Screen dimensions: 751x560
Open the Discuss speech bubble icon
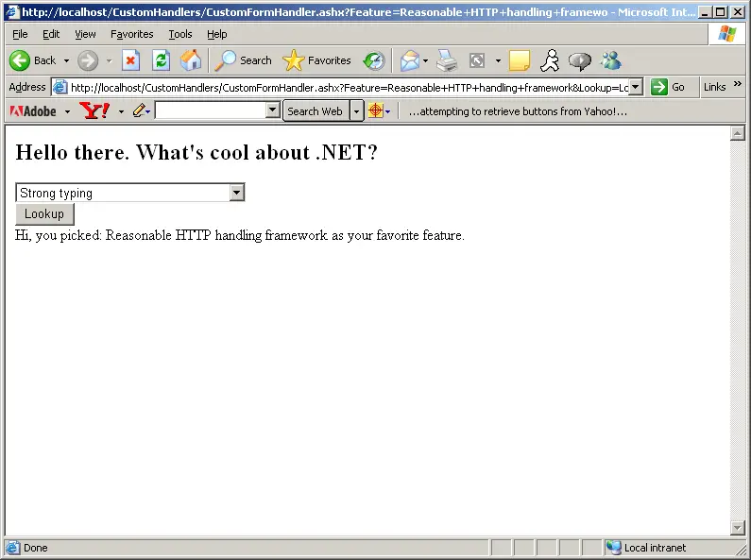(579, 60)
